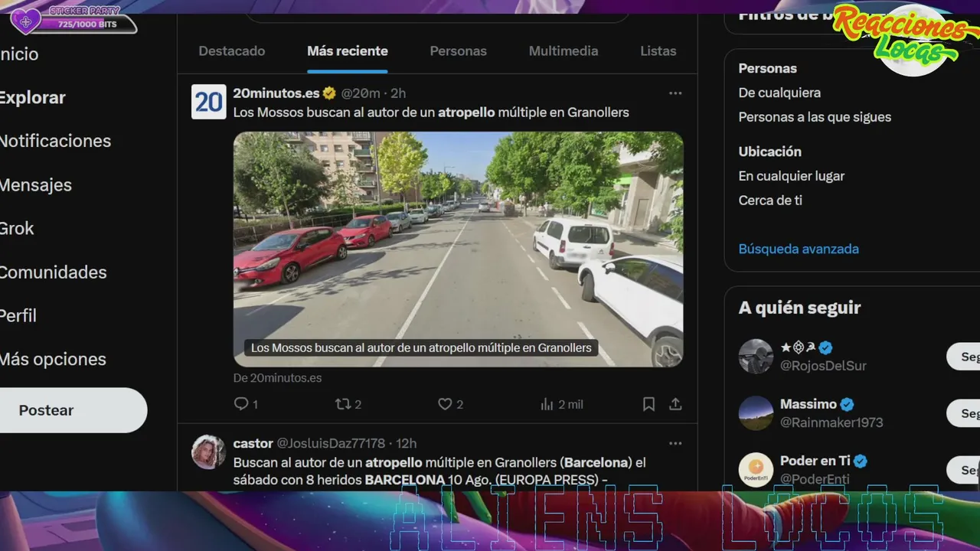
Task: Select Más reciente tab
Action: (348, 51)
